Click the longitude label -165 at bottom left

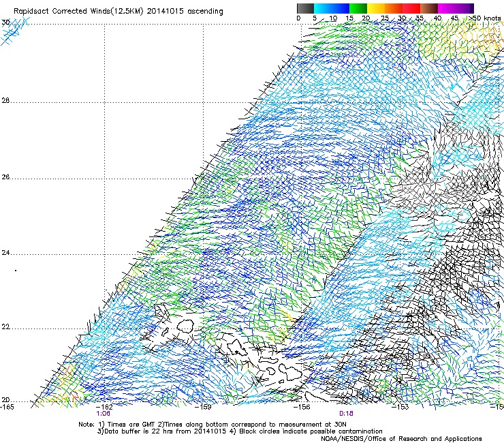click(x=7, y=407)
